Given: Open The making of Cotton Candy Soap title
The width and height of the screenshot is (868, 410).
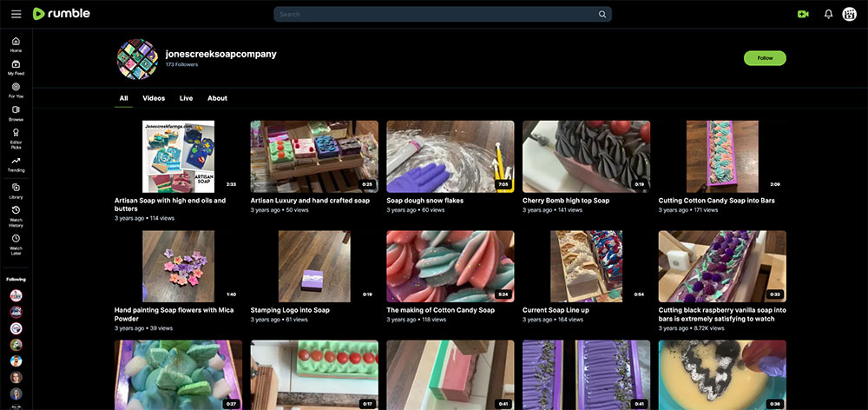Looking at the screenshot, I should click(x=441, y=310).
